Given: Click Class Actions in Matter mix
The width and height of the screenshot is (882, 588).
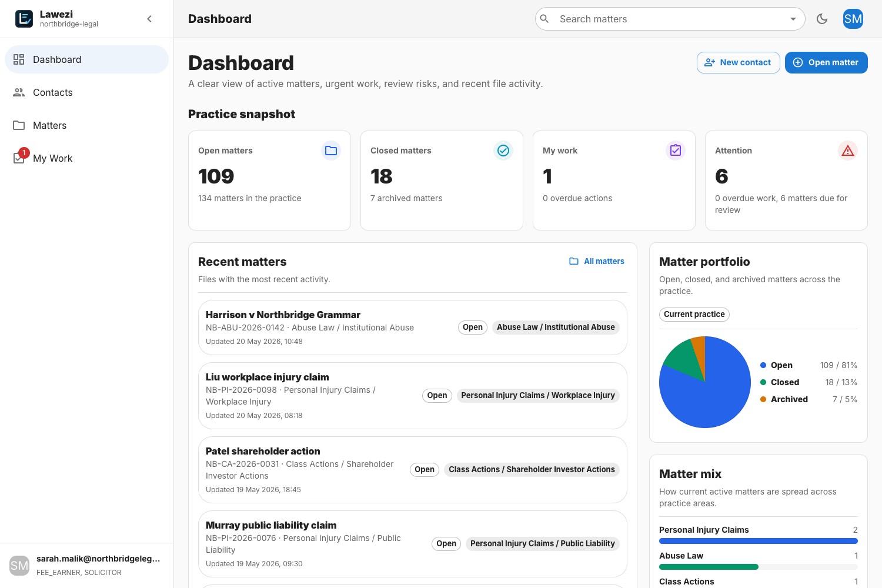Looking at the screenshot, I should 687,582.
